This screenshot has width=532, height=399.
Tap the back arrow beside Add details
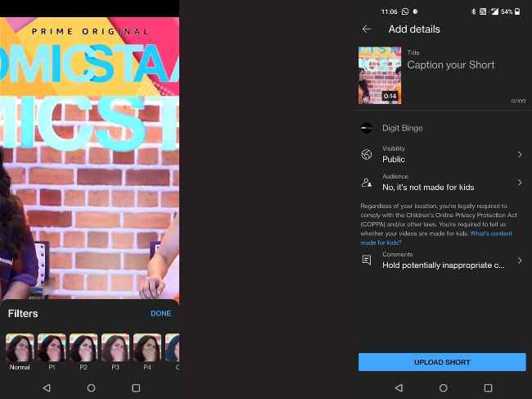[x=367, y=29]
